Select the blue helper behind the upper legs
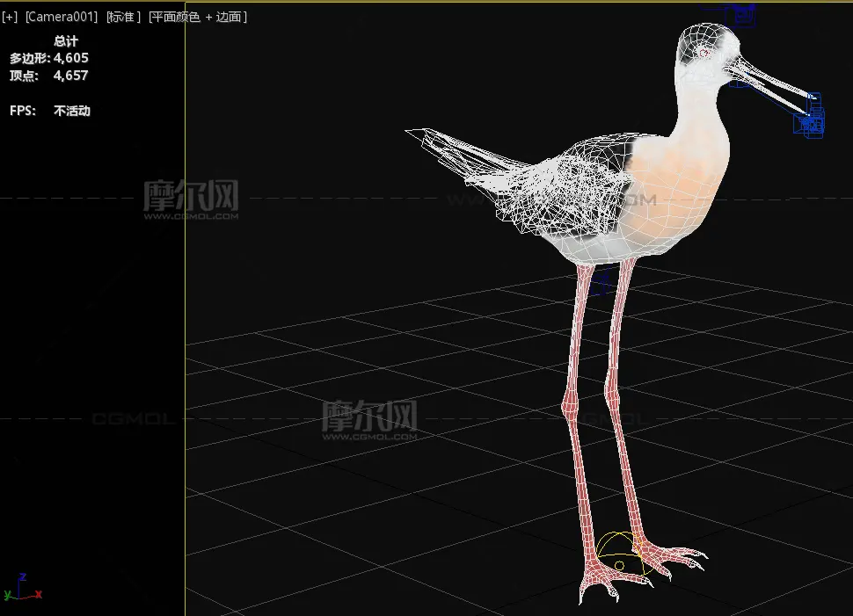This screenshot has width=853, height=616. (600, 281)
